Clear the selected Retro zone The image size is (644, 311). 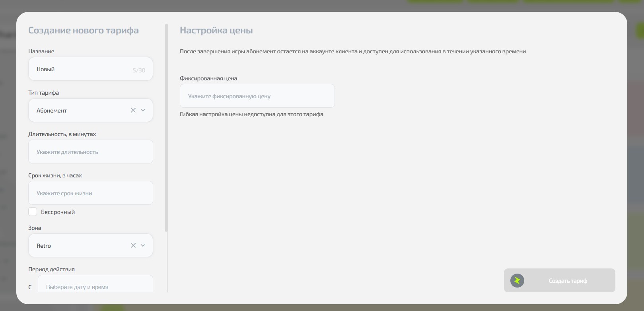[133, 245]
